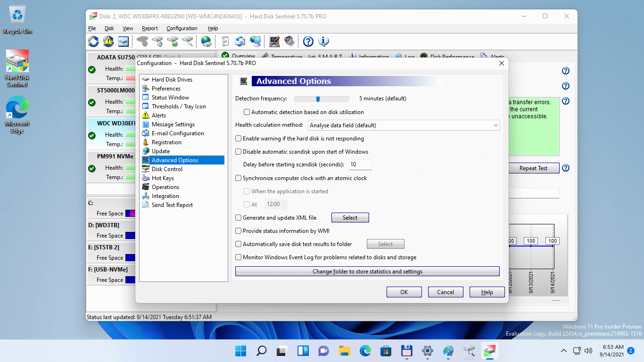Image resolution: width=644 pixels, height=362 pixels.
Task: Select Disk Control in configuration list
Action: tap(167, 169)
